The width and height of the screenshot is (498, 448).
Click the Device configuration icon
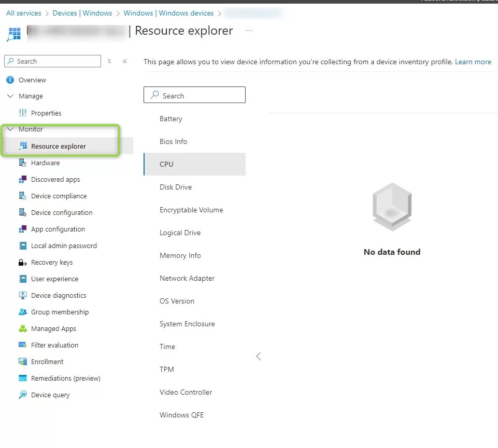point(23,212)
